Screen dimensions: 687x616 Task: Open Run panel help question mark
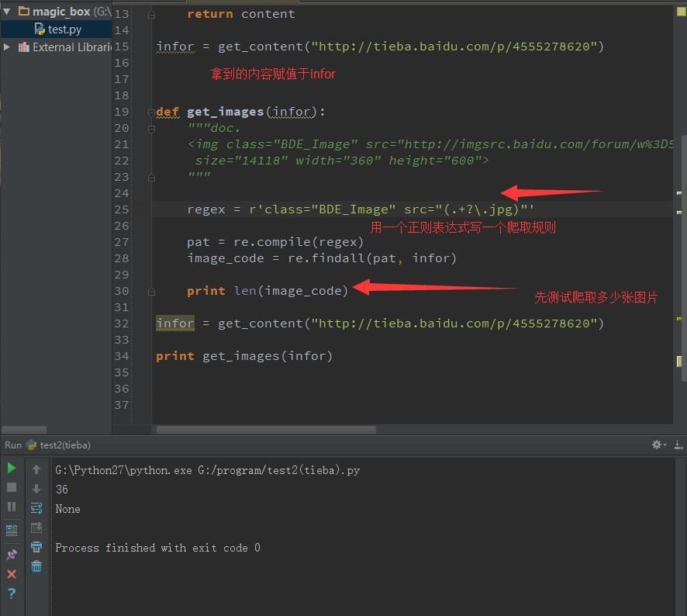pyautogui.click(x=12, y=594)
